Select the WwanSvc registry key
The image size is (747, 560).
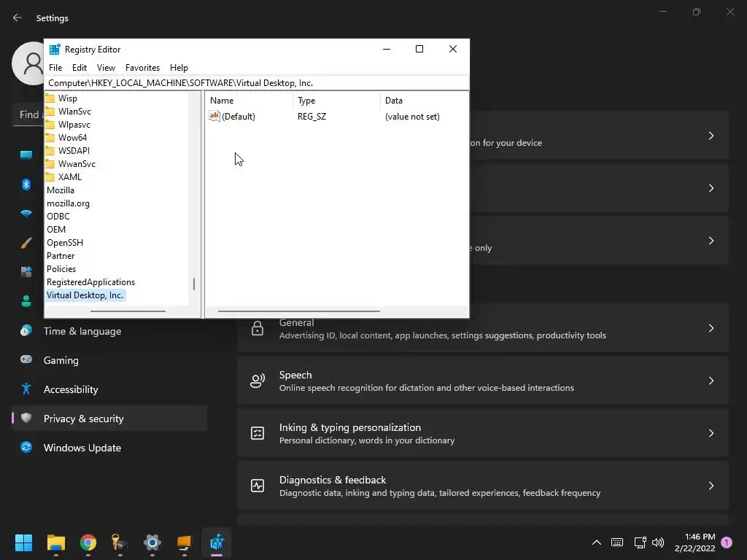pos(77,164)
